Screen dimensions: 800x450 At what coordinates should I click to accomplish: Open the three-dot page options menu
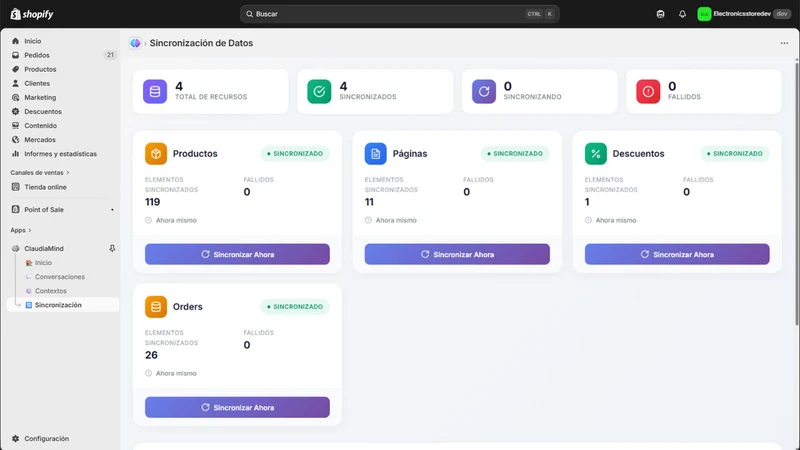(x=784, y=43)
